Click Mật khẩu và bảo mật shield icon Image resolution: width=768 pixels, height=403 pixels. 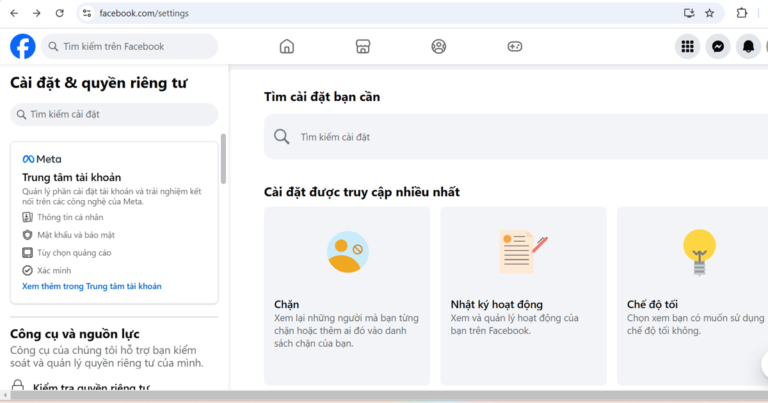(x=27, y=235)
